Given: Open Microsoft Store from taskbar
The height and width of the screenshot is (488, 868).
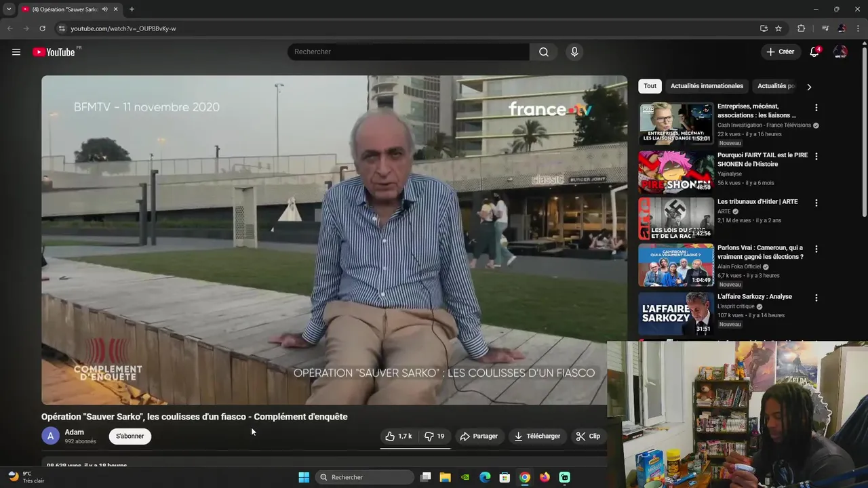Looking at the screenshot, I should point(505,477).
